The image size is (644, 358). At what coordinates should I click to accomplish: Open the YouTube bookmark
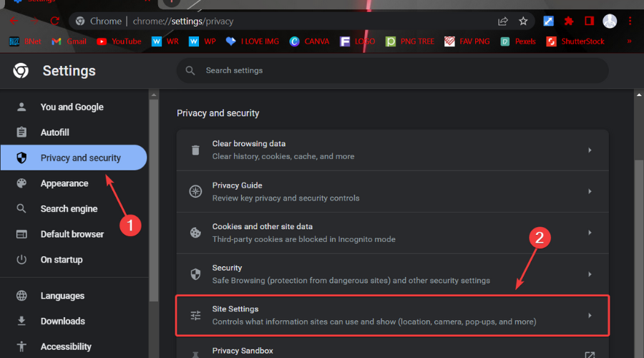click(119, 42)
